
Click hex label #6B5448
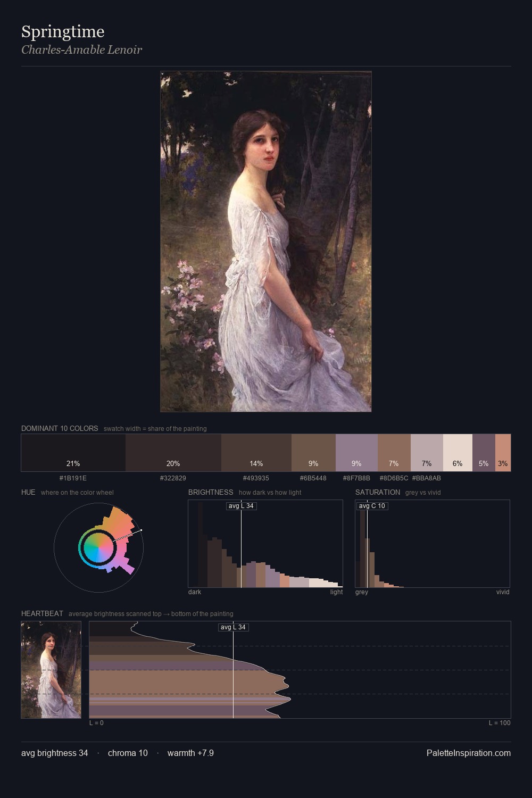[313, 478]
